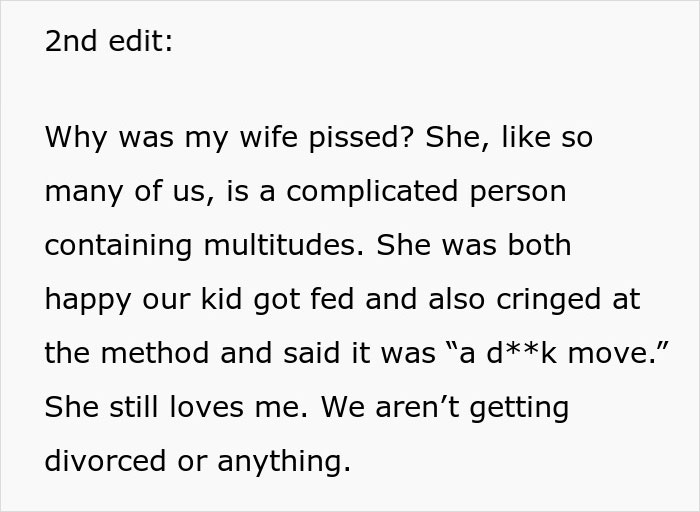Click the censored word "d**k"
Screen dimensions: 700x512
pos(521,352)
